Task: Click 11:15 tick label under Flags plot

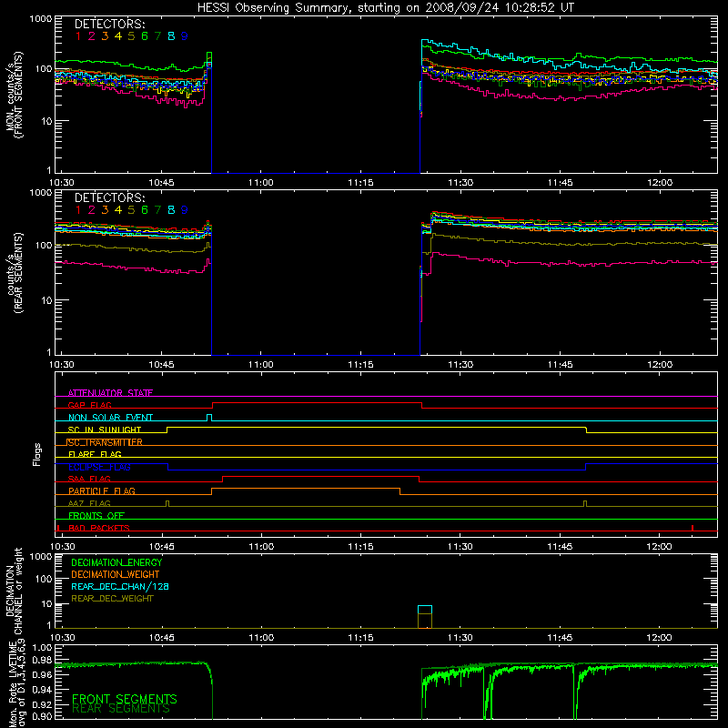Action: pyautogui.click(x=360, y=547)
